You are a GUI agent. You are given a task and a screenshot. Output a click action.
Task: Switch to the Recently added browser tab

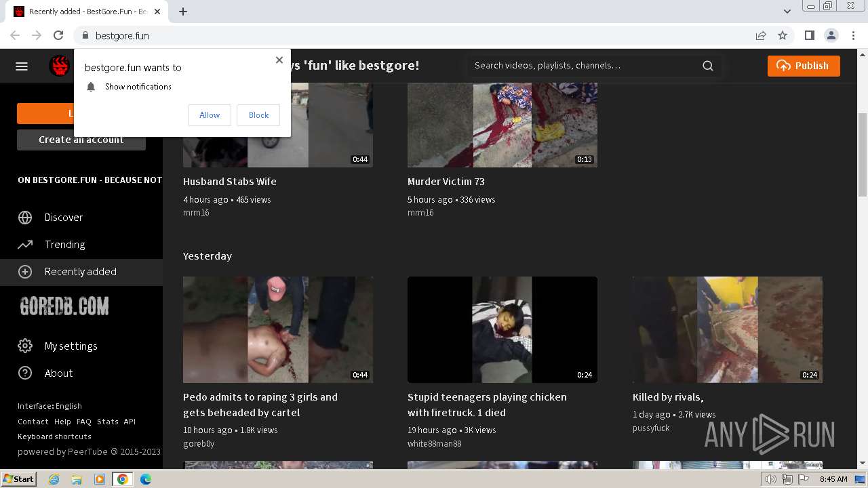click(x=88, y=12)
